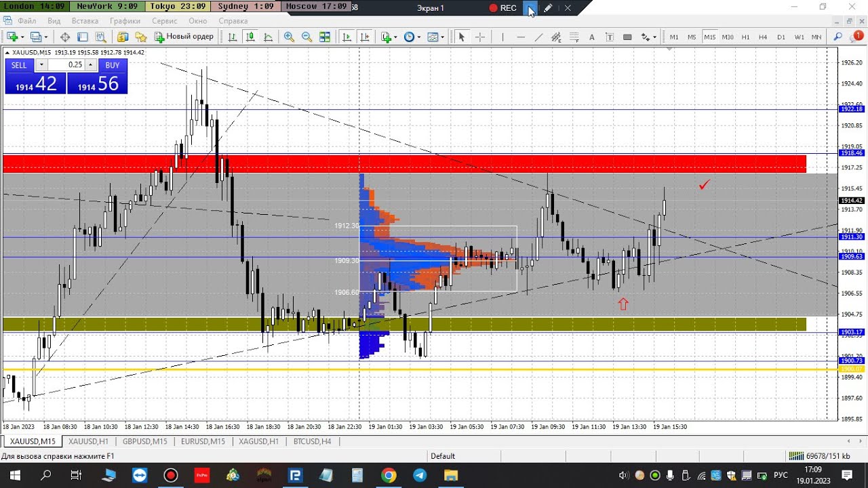The width and height of the screenshot is (868, 488).
Task: Open the Вид menu
Action: pyautogui.click(x=54, y=21)
